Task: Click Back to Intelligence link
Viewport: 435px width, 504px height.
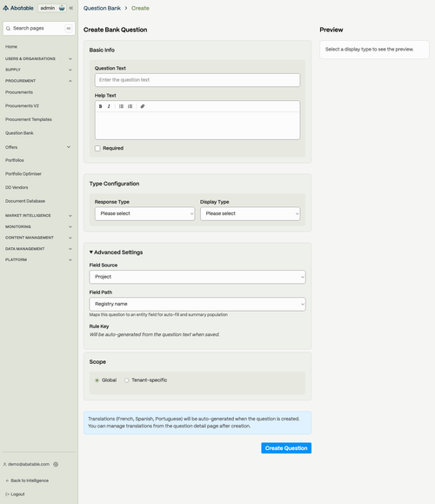Action: [x=30, y=480]
